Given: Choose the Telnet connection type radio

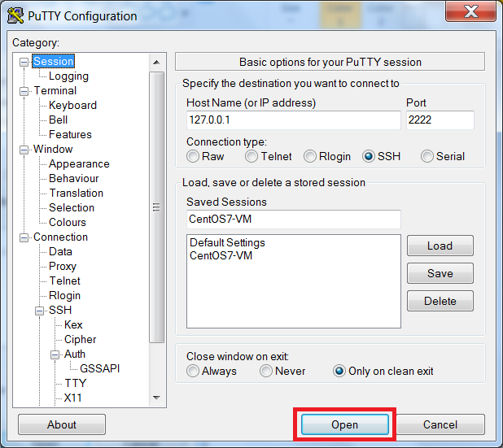Looking at the screenshot, I should (252, 156).
